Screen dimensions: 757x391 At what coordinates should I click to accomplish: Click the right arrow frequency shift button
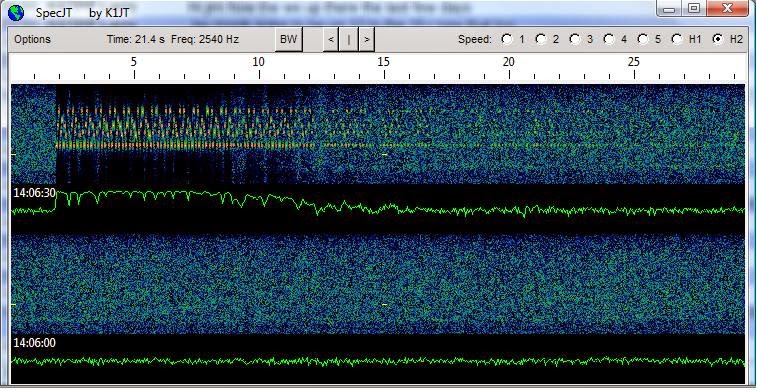point(366,40)
